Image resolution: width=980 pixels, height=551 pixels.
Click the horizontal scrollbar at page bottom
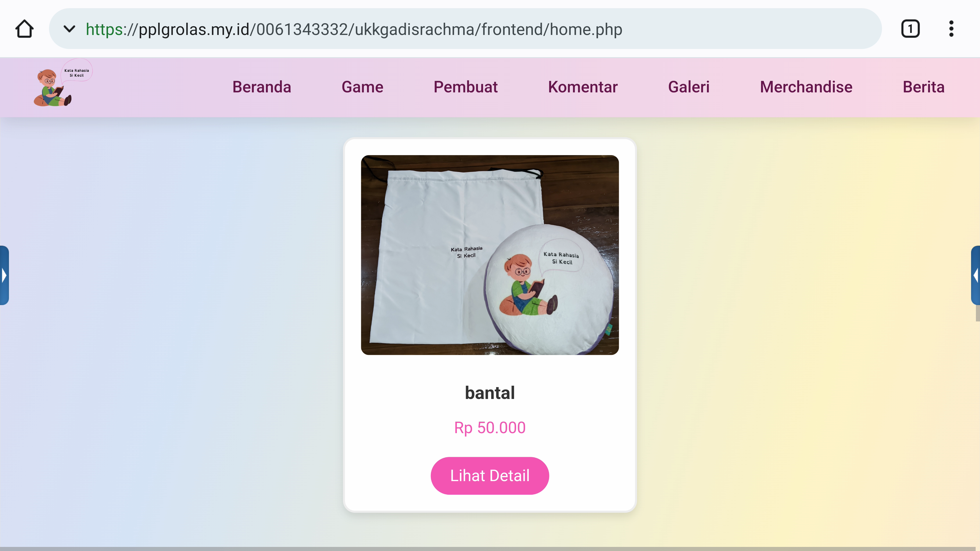(x=490, y=549)
